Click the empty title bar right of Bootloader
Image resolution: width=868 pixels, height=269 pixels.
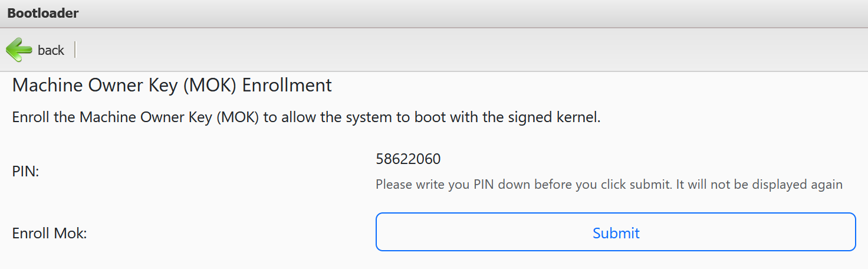click(x=472, y=13)
